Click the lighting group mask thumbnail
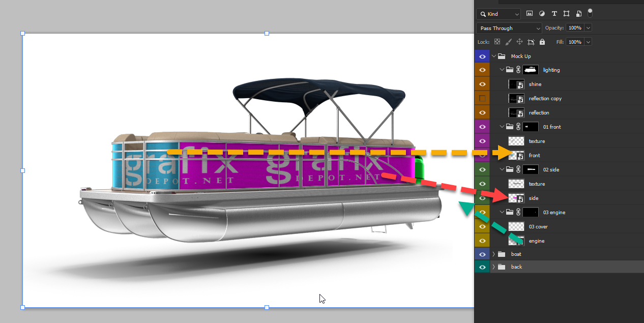 pyautogui.click(x=531, y=70)
